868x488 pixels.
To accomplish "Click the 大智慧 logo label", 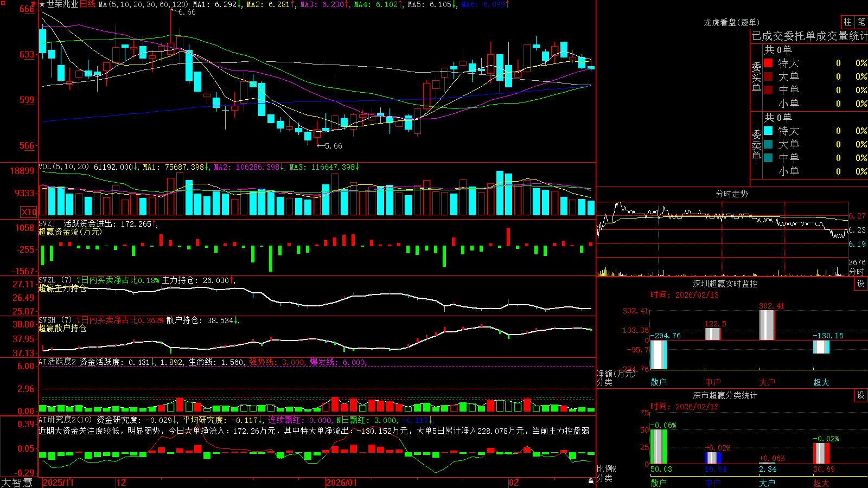I will (17, 482).
